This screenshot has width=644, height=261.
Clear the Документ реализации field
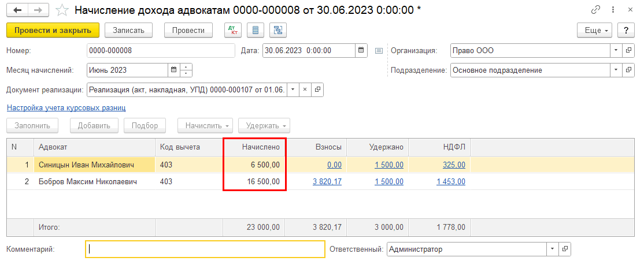point(305,90)
